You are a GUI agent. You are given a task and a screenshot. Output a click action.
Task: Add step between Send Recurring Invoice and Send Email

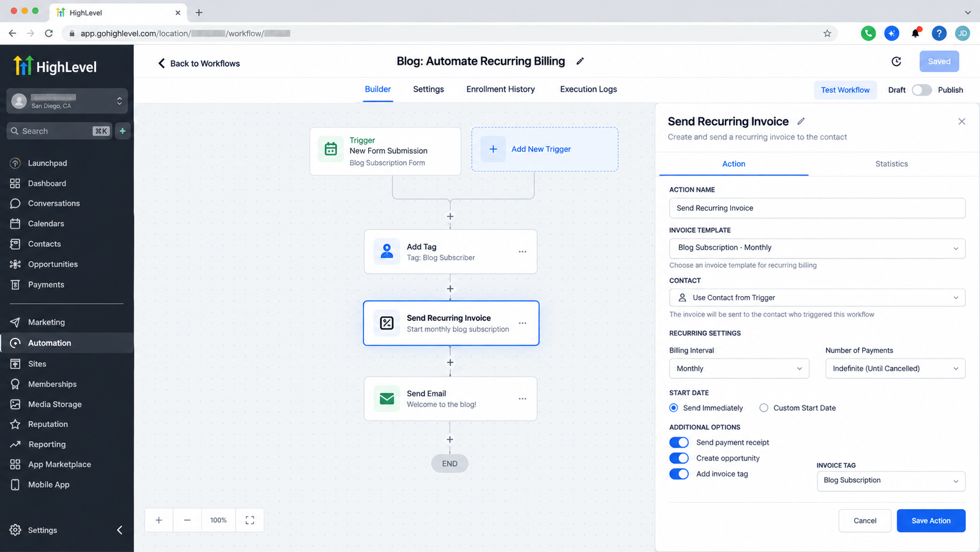(x=450, y=363)
